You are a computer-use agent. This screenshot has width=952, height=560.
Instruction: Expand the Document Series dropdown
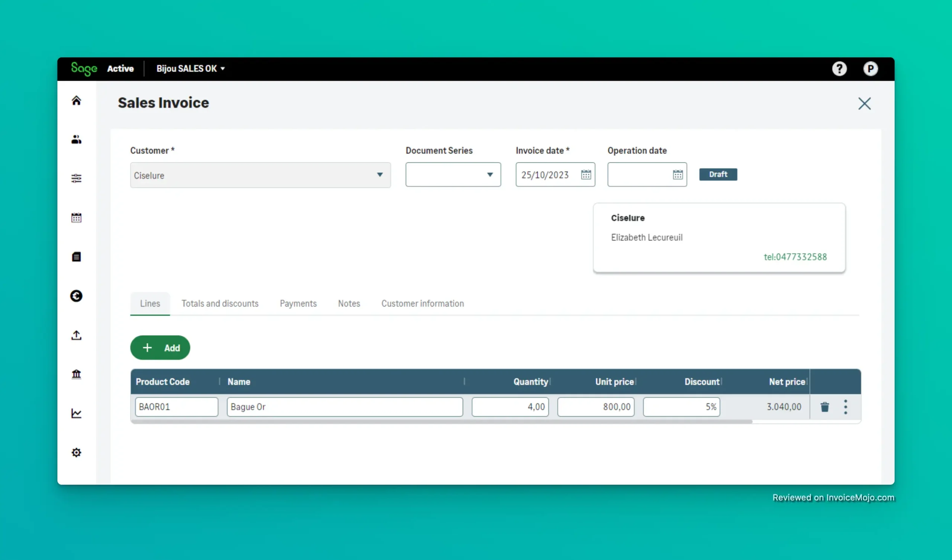point(490,174)
